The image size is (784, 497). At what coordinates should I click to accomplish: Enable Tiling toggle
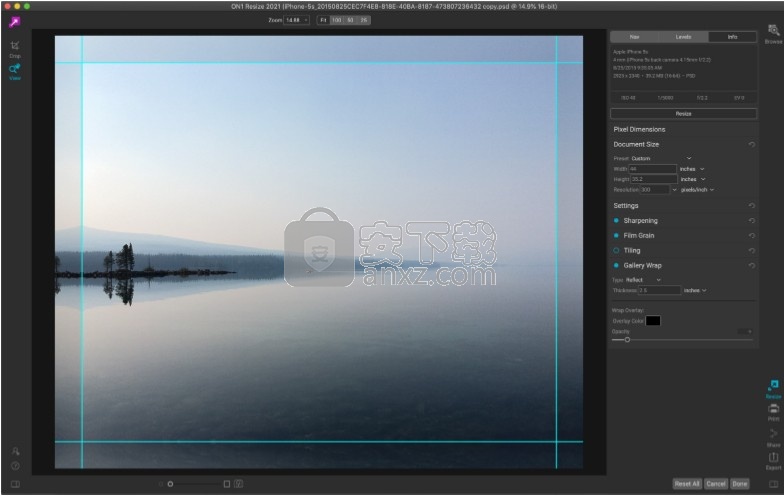[616, 250]
